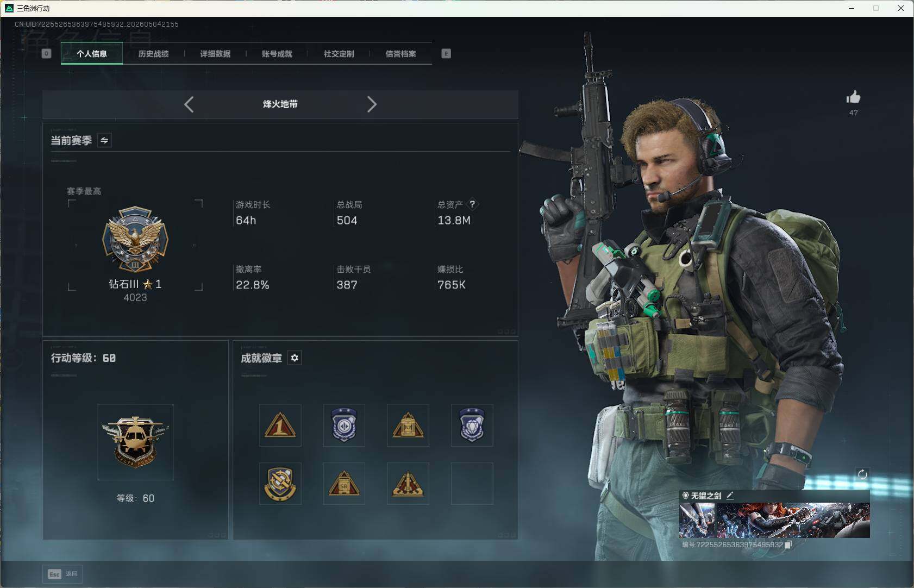Image resolution: width=914 pixels, height=588 pixels.
Task: Give a thumbs-up like to profile
Action: (x=853, y=97)
